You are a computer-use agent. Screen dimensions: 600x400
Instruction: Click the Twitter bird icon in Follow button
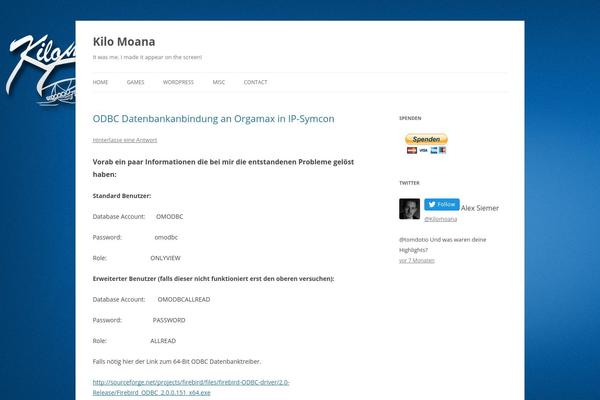click(x=432, y=204)
